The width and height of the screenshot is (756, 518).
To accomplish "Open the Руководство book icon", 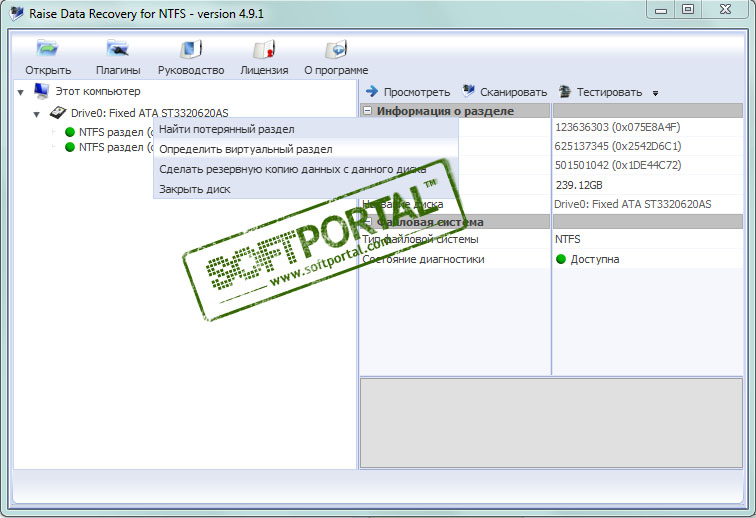I will point(191,48).
